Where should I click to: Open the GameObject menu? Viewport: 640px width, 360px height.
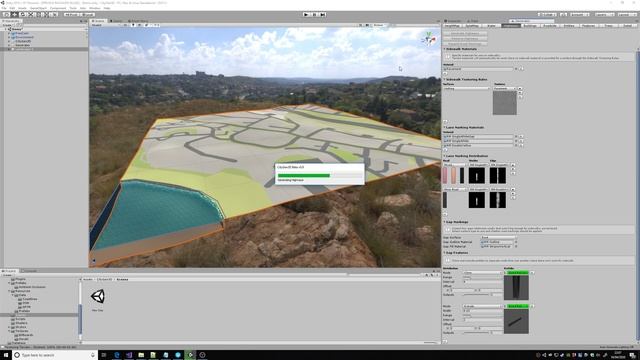(x=38, y=8)
